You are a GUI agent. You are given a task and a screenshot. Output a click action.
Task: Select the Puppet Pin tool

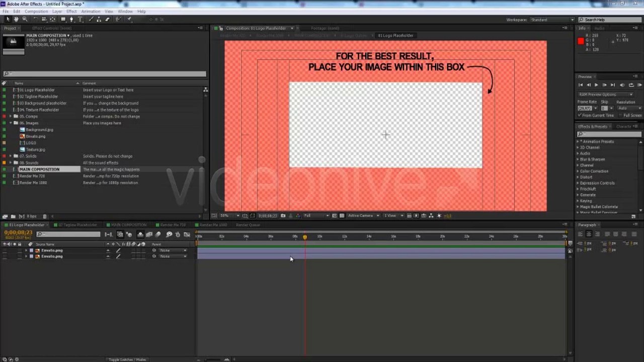129,20
